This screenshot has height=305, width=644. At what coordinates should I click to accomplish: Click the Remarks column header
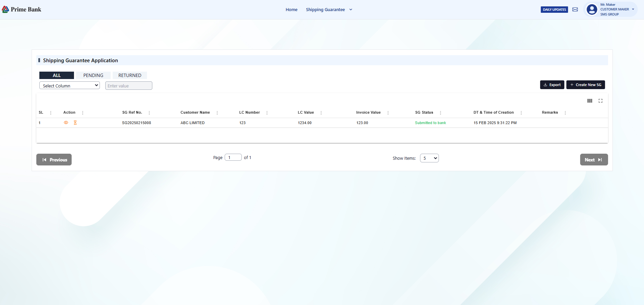[x=550, y=112]
